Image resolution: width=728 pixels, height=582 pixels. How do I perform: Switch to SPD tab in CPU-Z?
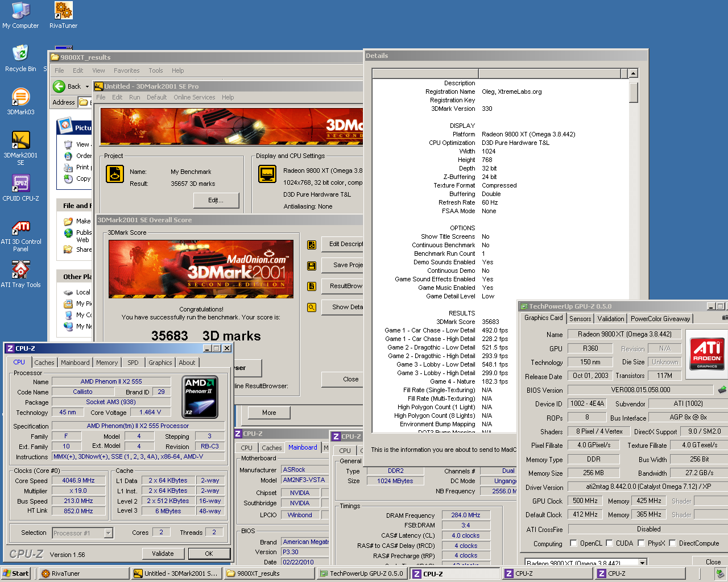[133, 363]
